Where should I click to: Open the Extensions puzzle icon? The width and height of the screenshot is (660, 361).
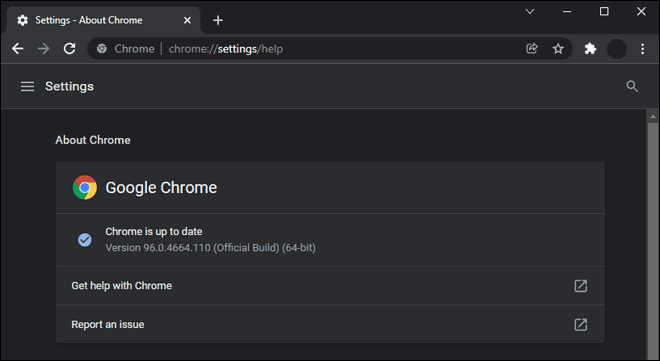[591, 49]
